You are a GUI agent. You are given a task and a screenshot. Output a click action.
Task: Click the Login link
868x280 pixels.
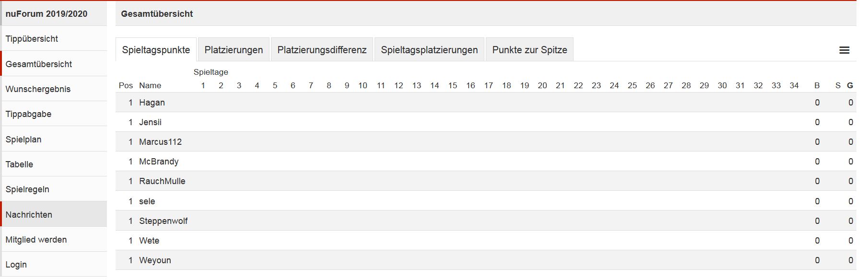[16, 265]
